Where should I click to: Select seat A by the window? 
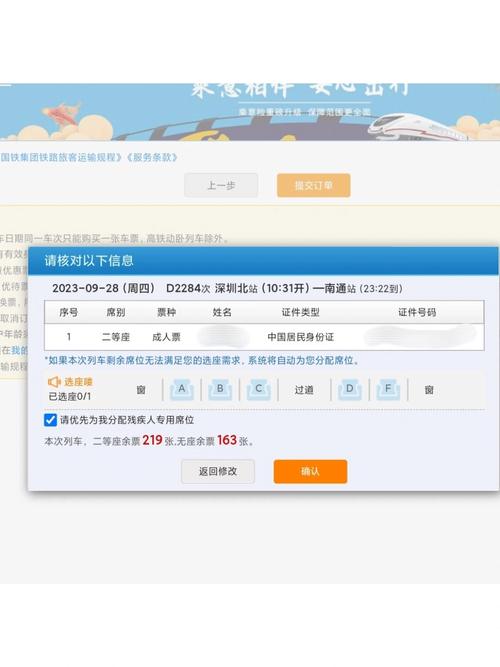pyautogui.click(x=182, y=390)
